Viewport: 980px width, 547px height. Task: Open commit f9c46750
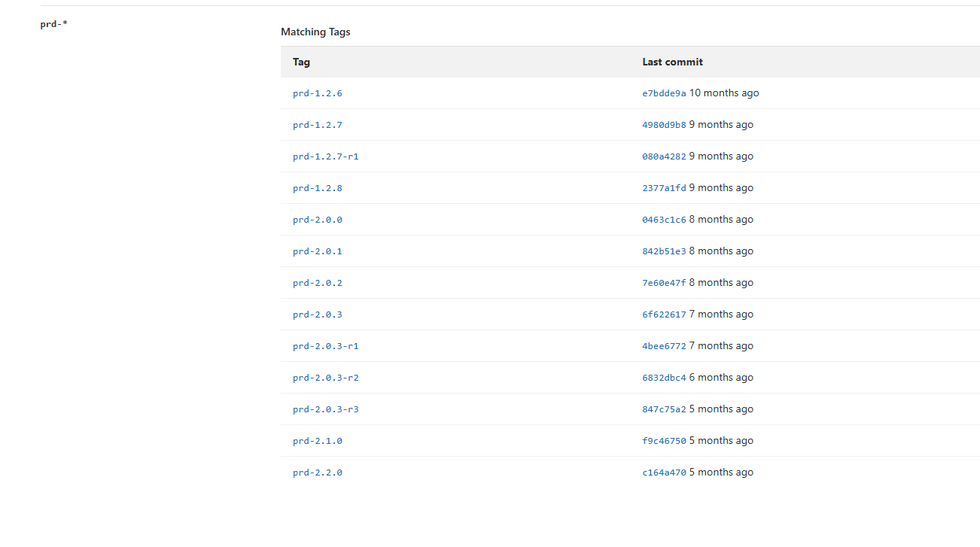coord(664,441)
